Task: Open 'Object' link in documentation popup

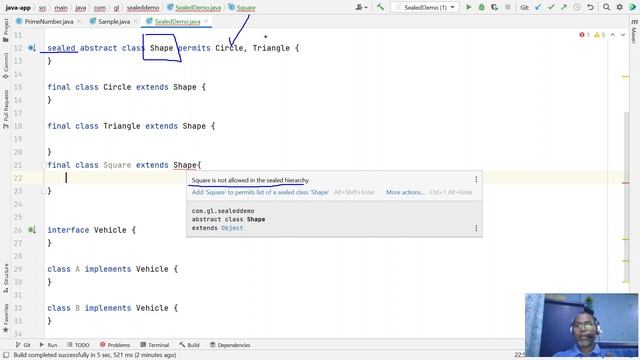Action: [232, 228]
